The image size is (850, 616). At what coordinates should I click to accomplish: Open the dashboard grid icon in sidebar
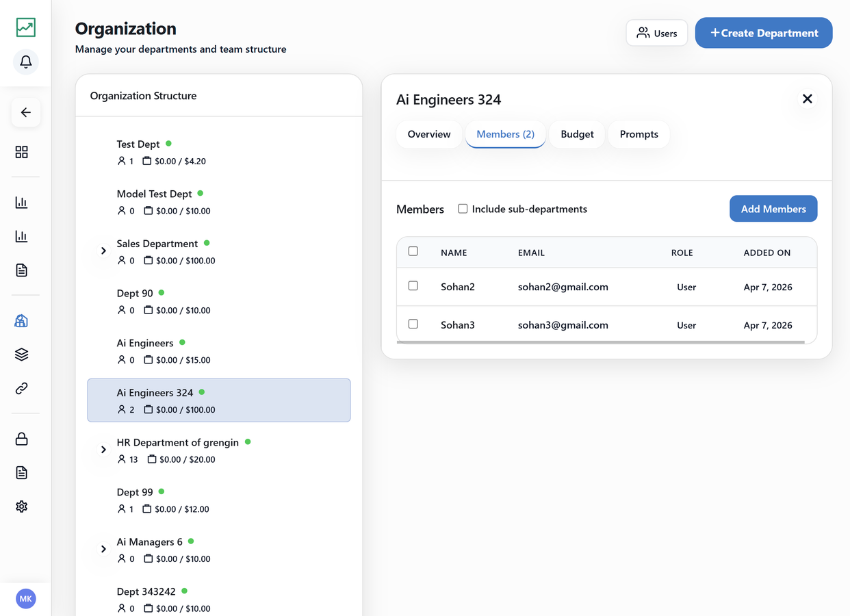22,152
